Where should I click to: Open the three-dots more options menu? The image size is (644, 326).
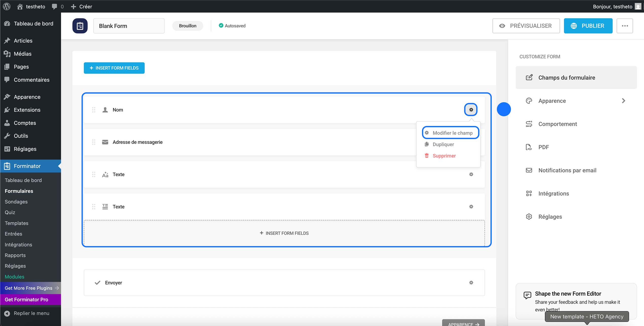pyautogui.click(x=624, y=26)
